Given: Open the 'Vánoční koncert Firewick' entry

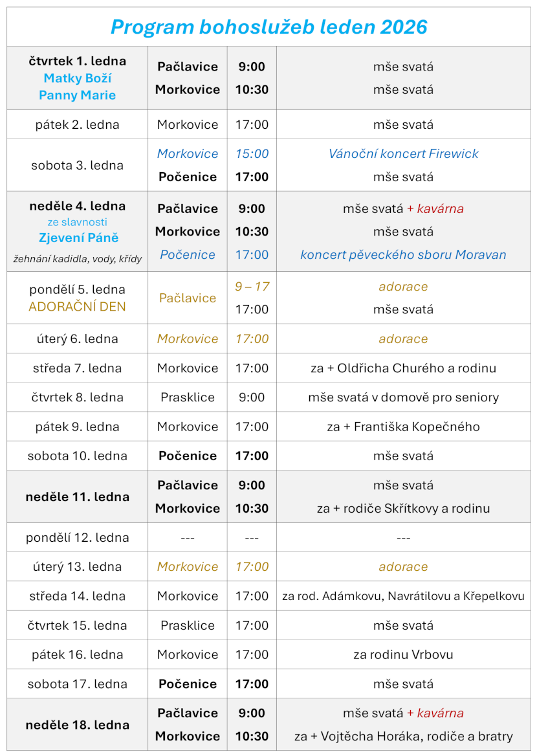Looking at the screenshot, I should pos(403,154).
